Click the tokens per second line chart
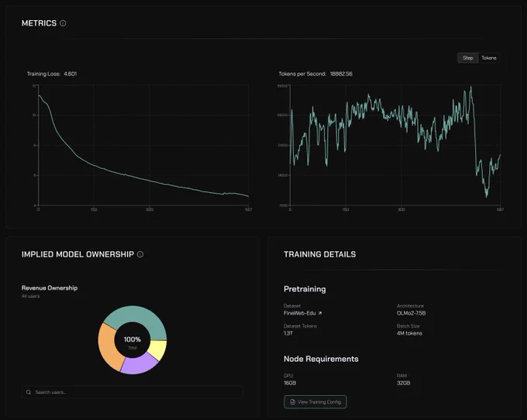Screen dimensions: 527x420 pos(395,145)
